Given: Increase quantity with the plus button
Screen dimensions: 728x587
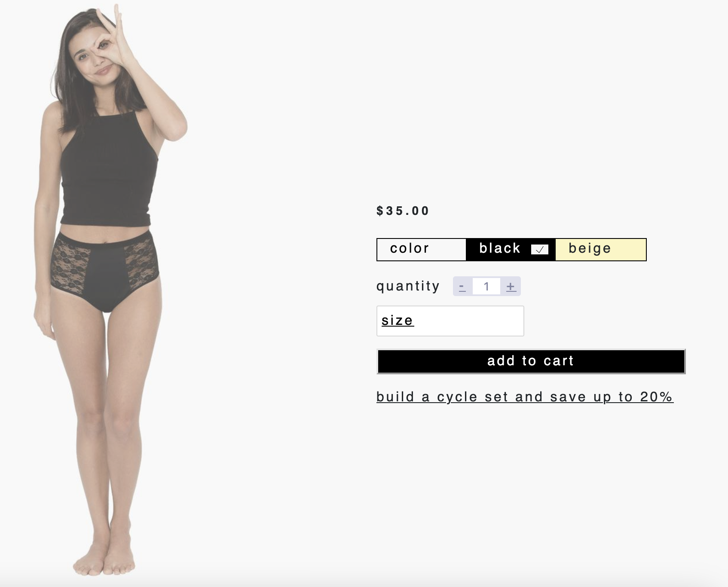Looking at the screenshot, I should [x=511, y=287].
